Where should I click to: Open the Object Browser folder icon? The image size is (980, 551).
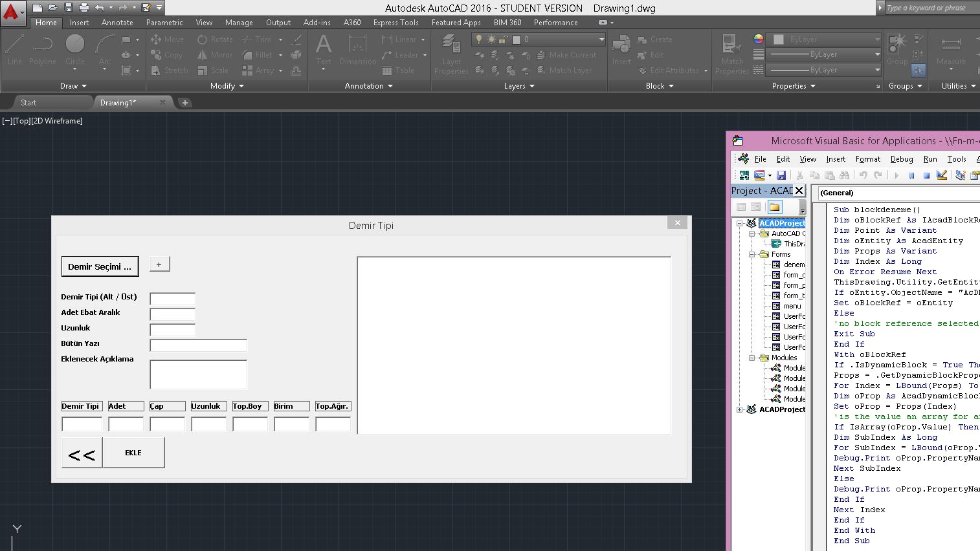pyautogui.click(x=774, y=207)
